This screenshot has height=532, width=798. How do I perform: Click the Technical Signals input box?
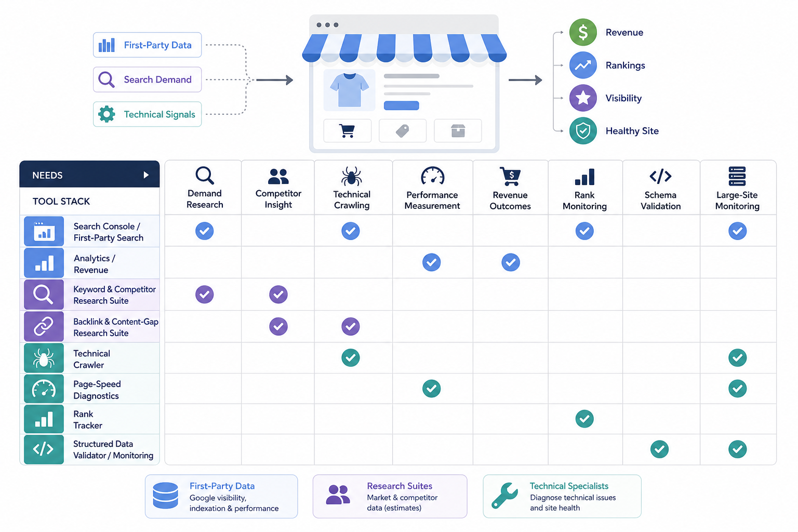pos(148,114)
